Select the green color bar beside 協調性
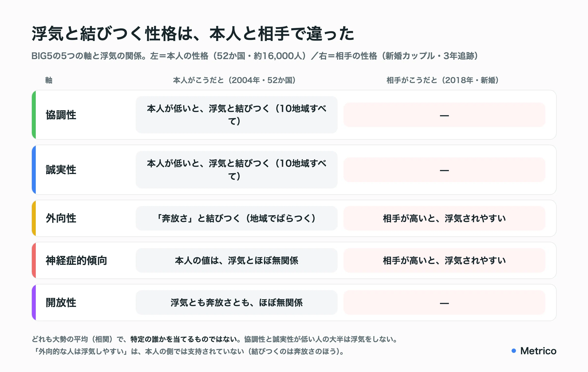 34,115
